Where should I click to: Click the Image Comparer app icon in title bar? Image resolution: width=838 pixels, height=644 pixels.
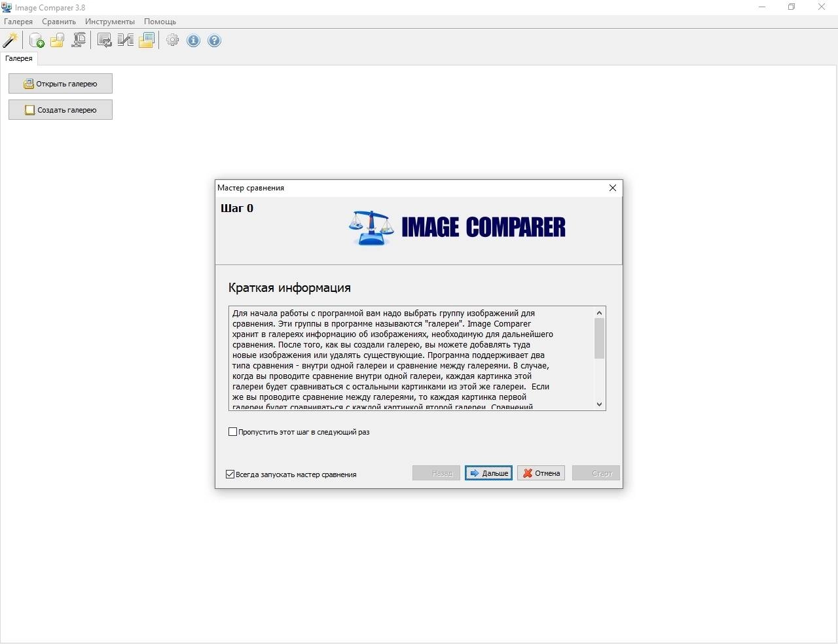[7, 7]
